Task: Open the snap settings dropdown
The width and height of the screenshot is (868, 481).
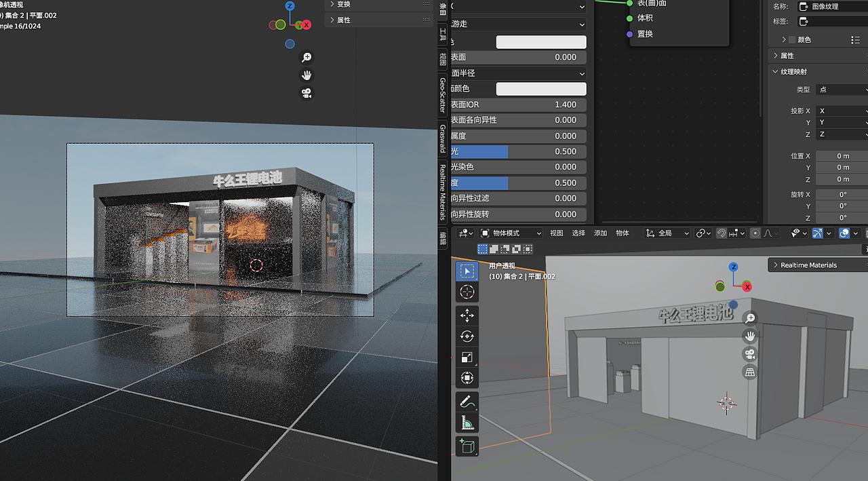Action: [737, 233]
